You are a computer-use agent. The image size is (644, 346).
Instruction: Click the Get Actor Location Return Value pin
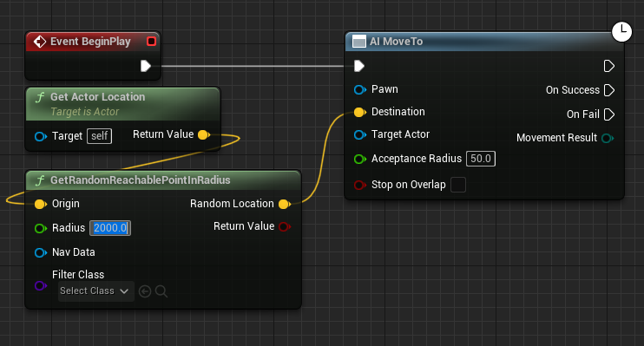click(x=204, y=134)
